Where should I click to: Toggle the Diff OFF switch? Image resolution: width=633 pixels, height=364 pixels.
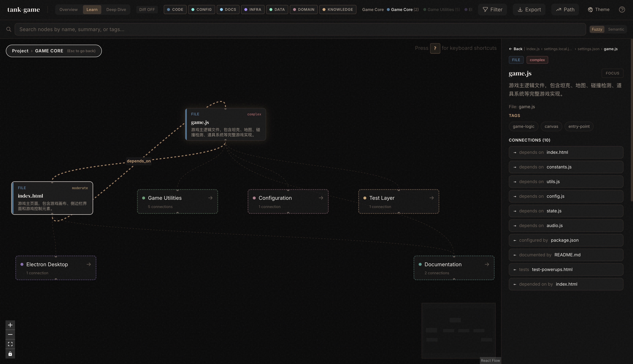[x=147, y=10]
